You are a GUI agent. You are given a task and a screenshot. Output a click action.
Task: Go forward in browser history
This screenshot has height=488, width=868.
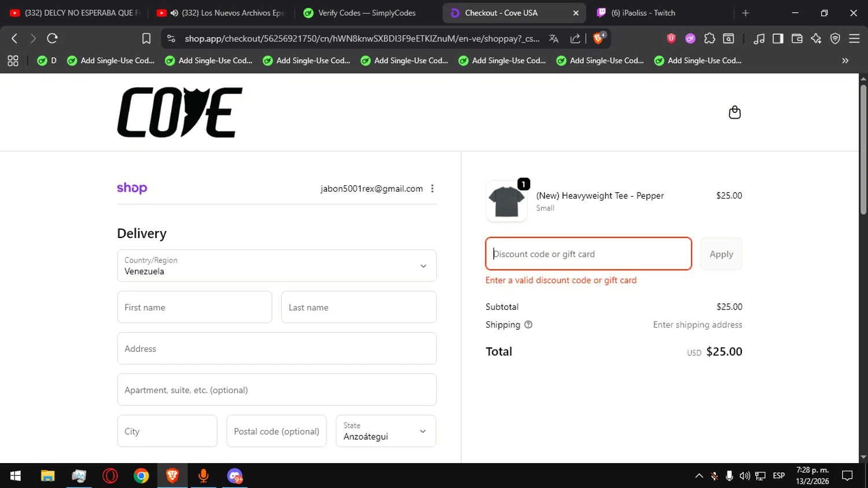[x=33, y=38]
